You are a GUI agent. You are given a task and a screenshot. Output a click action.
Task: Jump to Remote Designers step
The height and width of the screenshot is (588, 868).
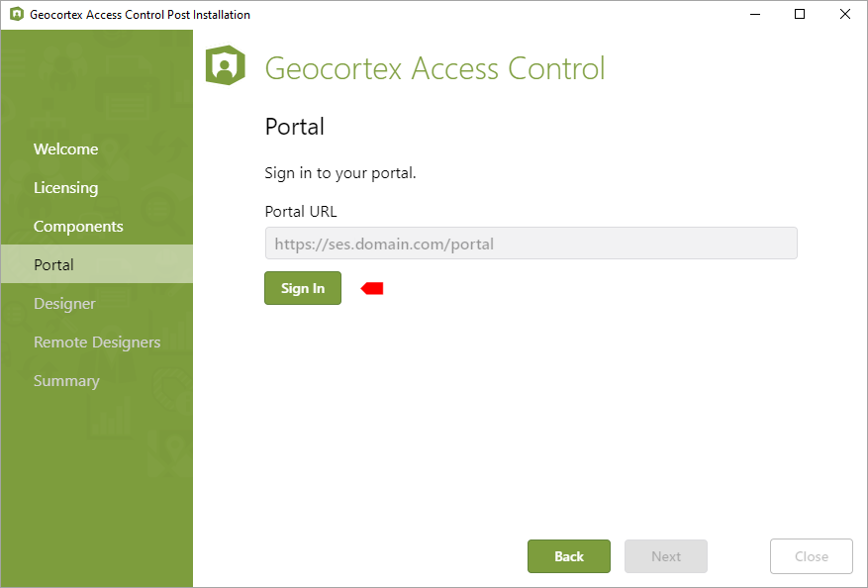[97, 343]
